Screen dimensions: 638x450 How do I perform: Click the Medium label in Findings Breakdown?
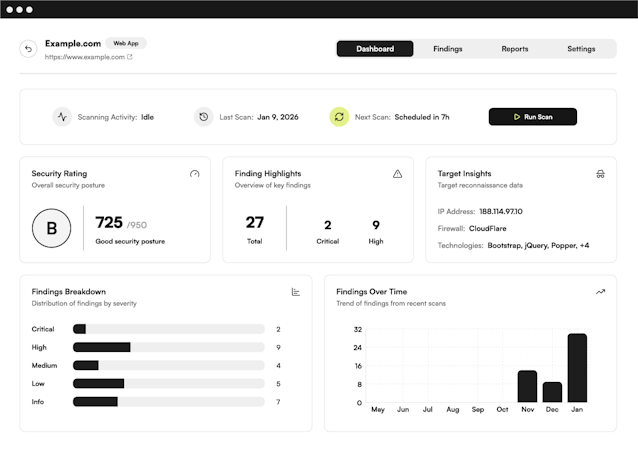(x=44, y=365)
